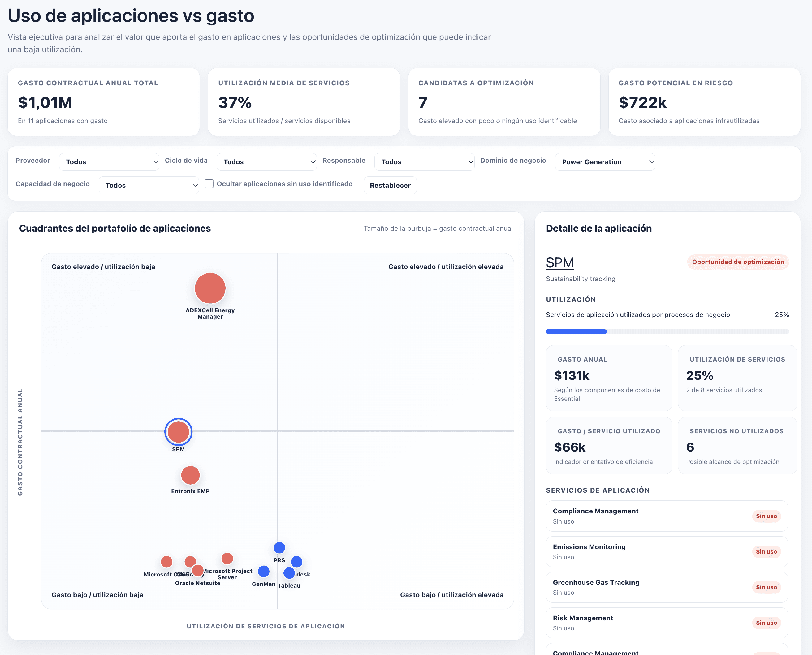Click the Sin uso badge for Emissions Monitoring
The width and height of the screenshot is (812, 655).
click(x=766, y=552)
